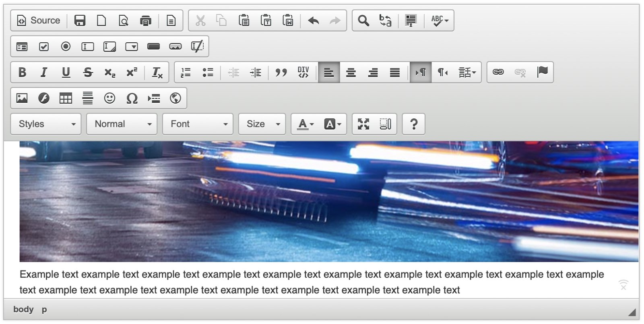Viewport: 644px width, 324px height.
Task: Open the Insert Image tool
Action: pos(22,98)
